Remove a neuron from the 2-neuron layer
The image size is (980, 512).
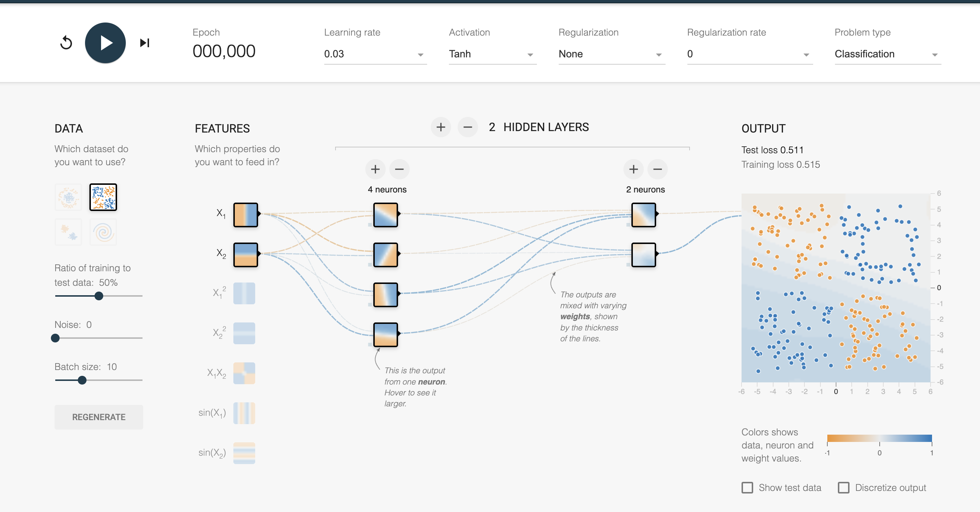658,169
